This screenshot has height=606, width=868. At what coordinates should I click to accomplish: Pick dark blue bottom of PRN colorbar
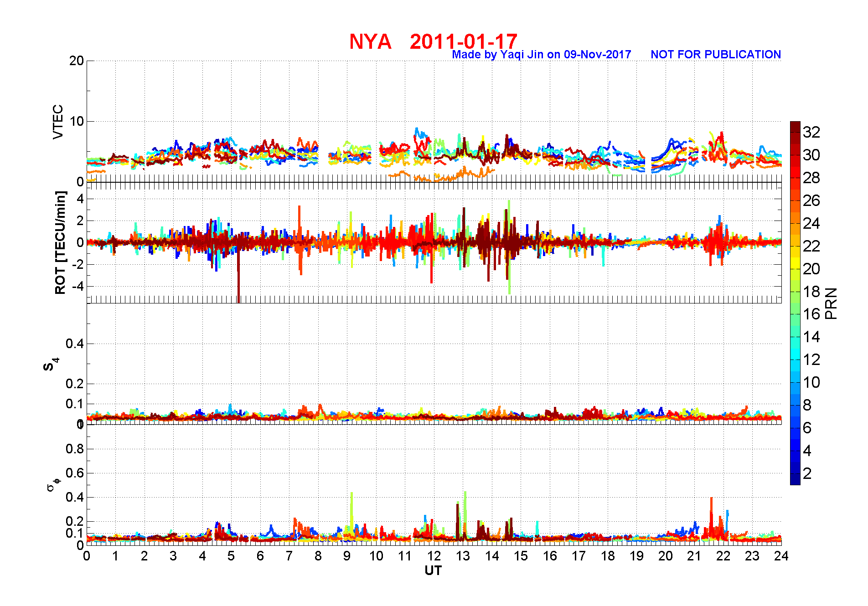click(795, 479)
